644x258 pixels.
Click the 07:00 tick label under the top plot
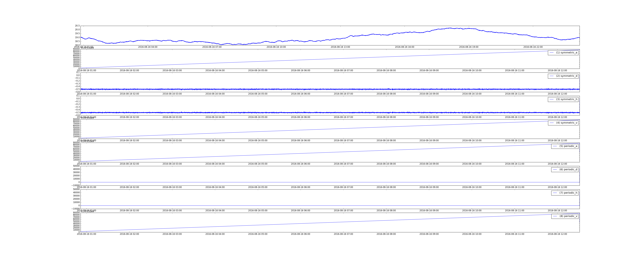(212, 47)
